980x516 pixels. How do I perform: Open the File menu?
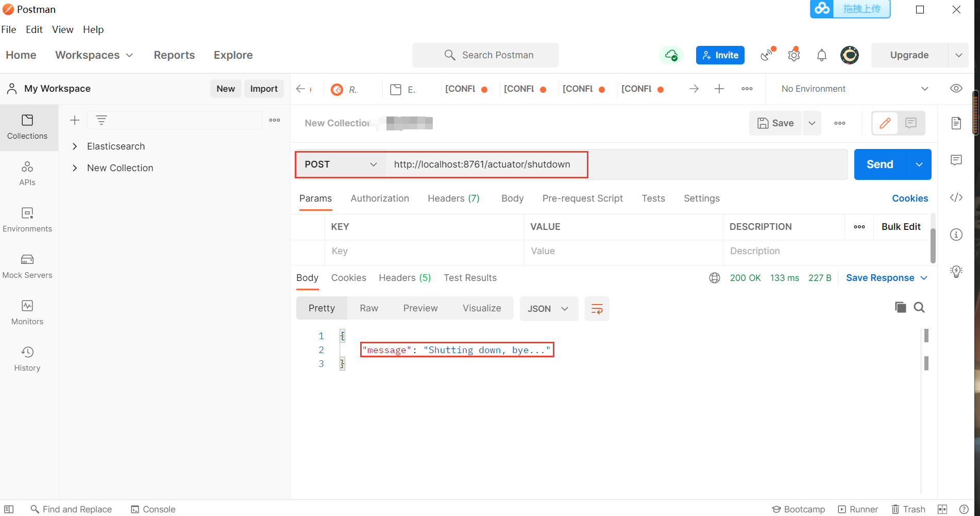click(9, 29)
